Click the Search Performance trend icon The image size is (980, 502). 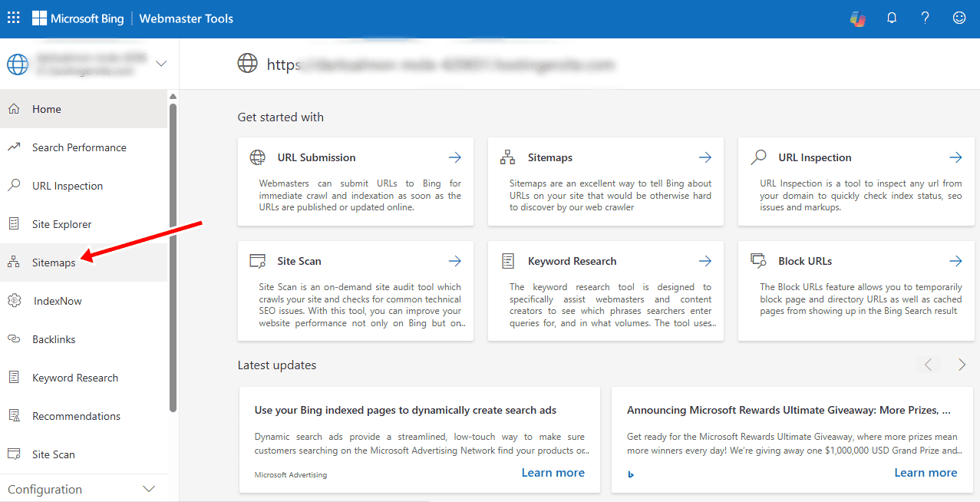(x=14, y=147)
